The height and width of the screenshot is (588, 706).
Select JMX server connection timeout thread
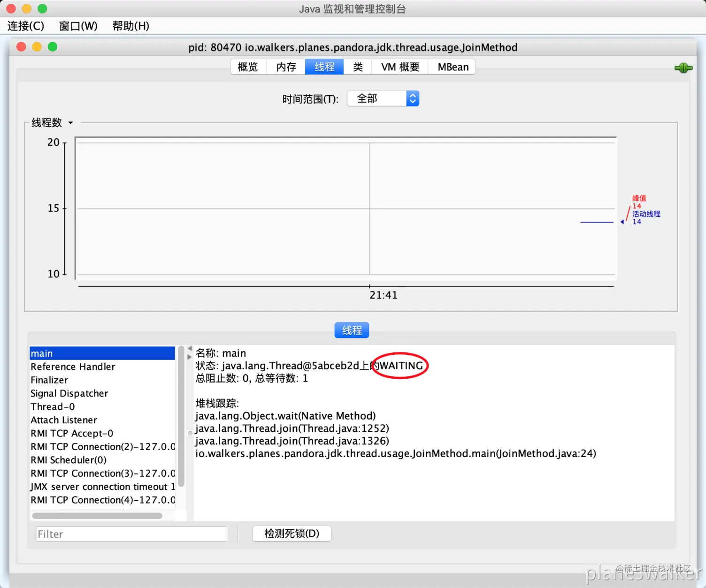click(x=102, y=487)
